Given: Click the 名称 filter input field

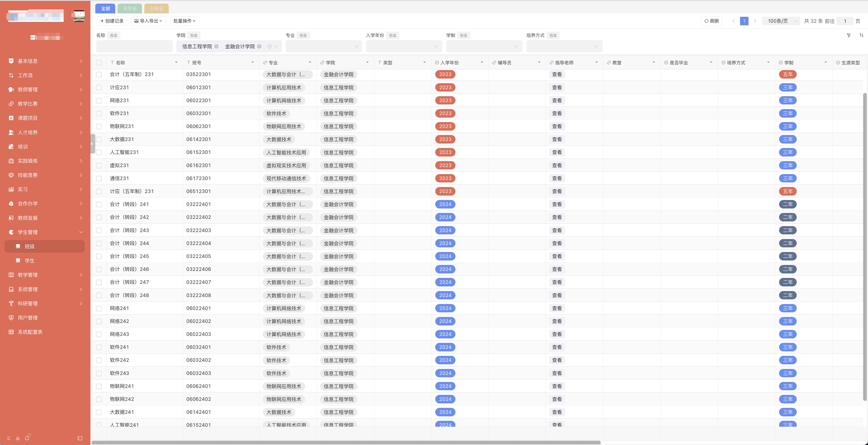Looking at the screenshot, I should [x=134, y=46].
